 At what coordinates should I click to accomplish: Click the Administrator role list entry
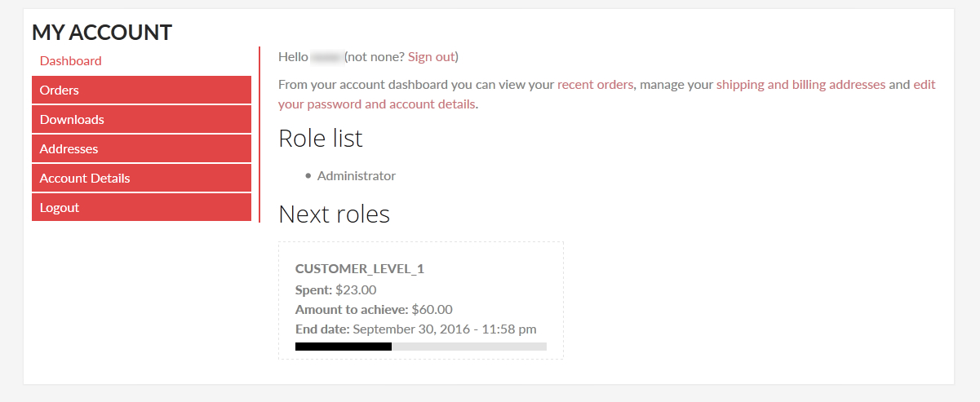[x=356, y=176]
